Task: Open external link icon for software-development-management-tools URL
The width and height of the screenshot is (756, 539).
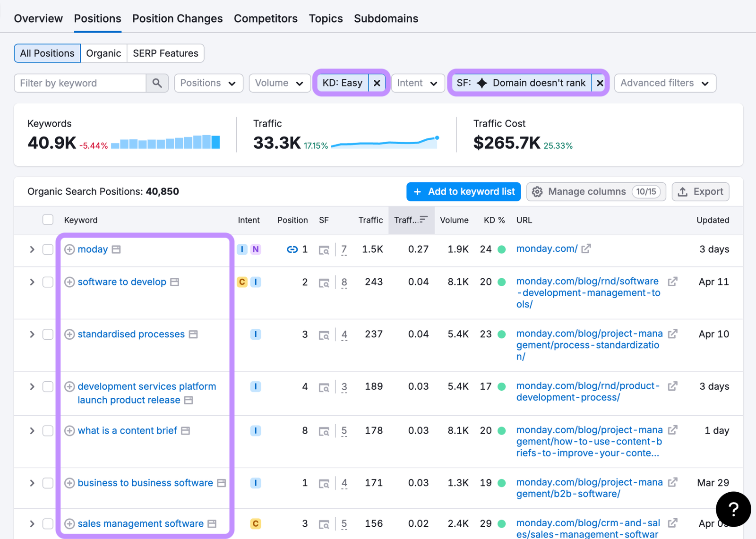Action: [x=673, y=282]
